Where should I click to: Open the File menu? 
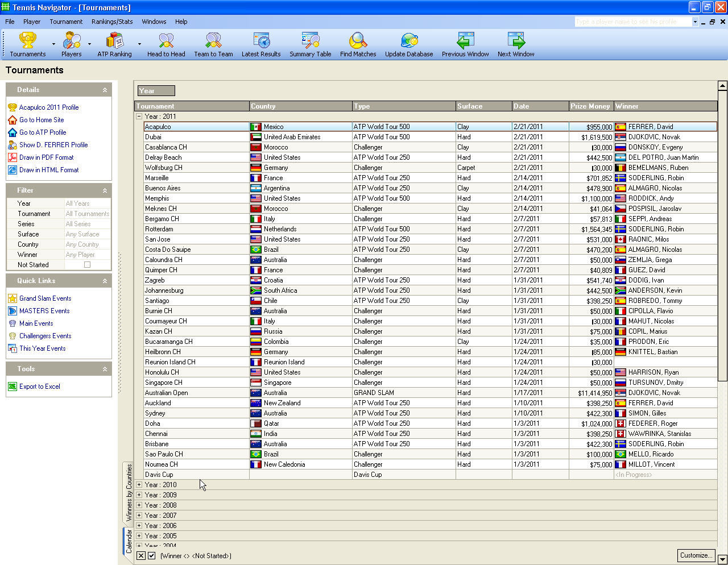(10, 22)
